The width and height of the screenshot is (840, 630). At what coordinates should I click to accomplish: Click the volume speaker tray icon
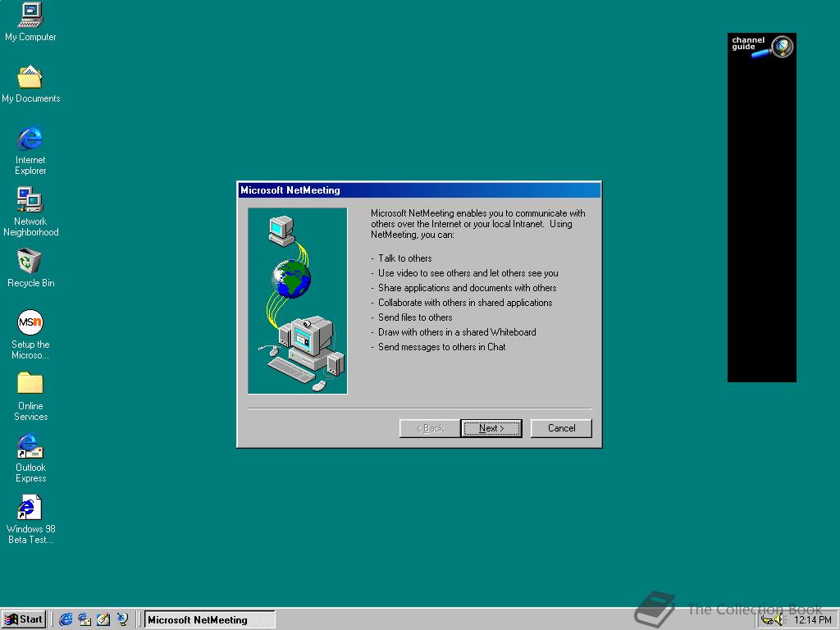[x=780, y=620]
